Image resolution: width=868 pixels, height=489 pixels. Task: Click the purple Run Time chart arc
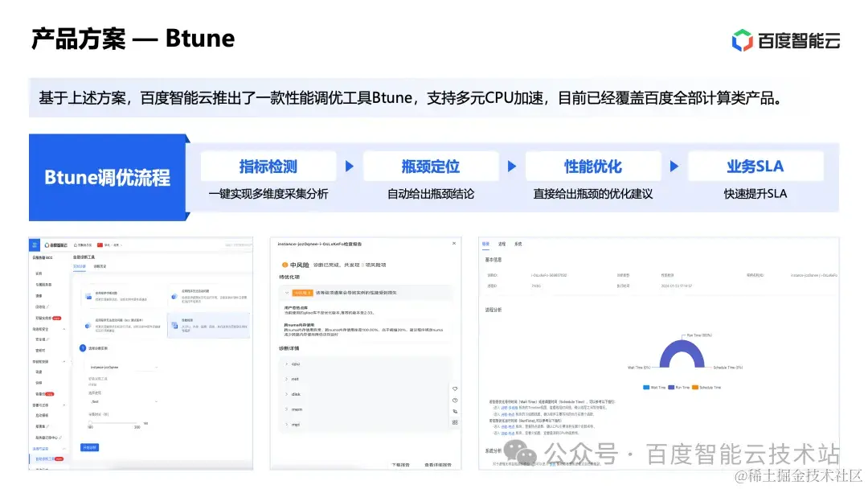click(682, 344)
